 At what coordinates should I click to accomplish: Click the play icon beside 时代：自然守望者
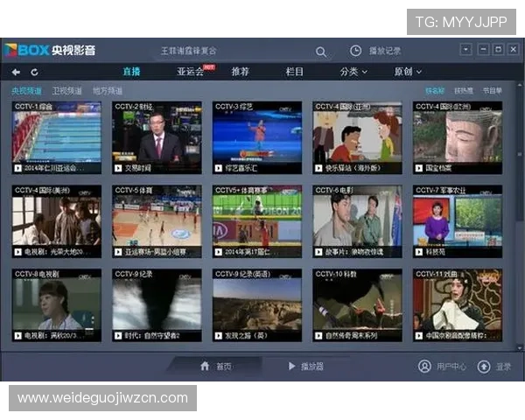118,336
